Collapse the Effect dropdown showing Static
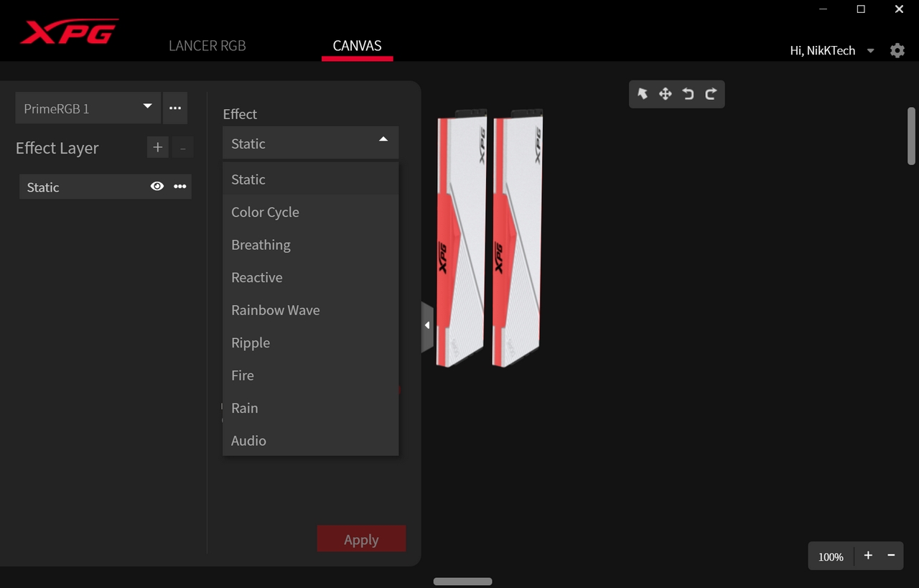The image size is (919, 588). pyautogui.click(x=310, y=143)
